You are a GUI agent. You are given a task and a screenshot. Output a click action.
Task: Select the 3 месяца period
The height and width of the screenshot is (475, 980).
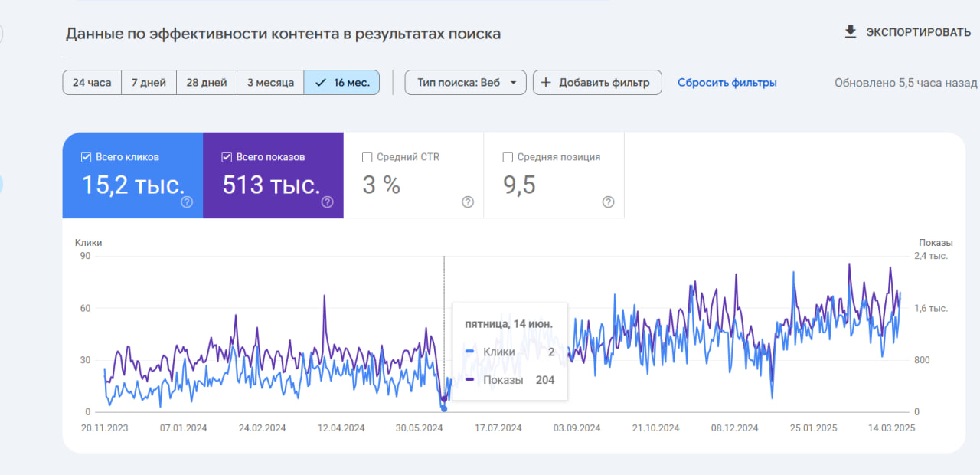click(x=270, y=83)
